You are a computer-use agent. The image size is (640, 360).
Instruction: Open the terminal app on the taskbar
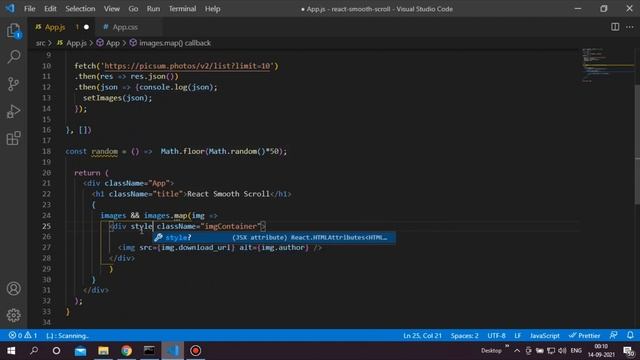(x=149, y=351)
